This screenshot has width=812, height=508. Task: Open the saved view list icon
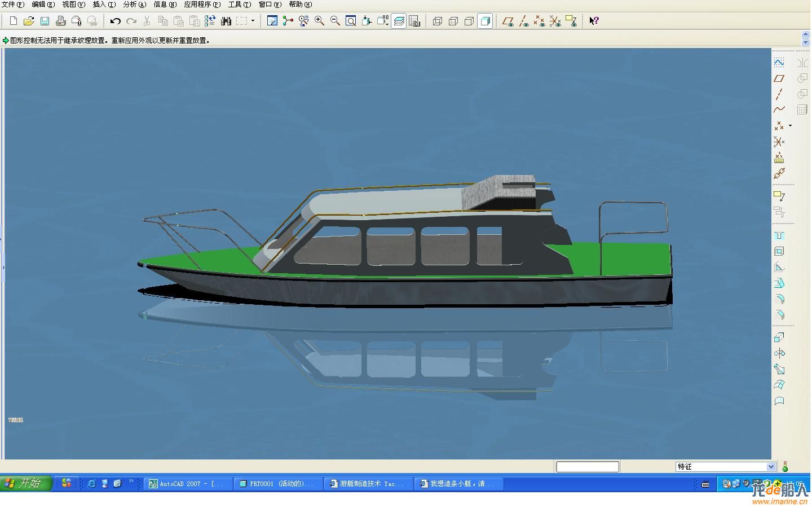pos(383,21)
